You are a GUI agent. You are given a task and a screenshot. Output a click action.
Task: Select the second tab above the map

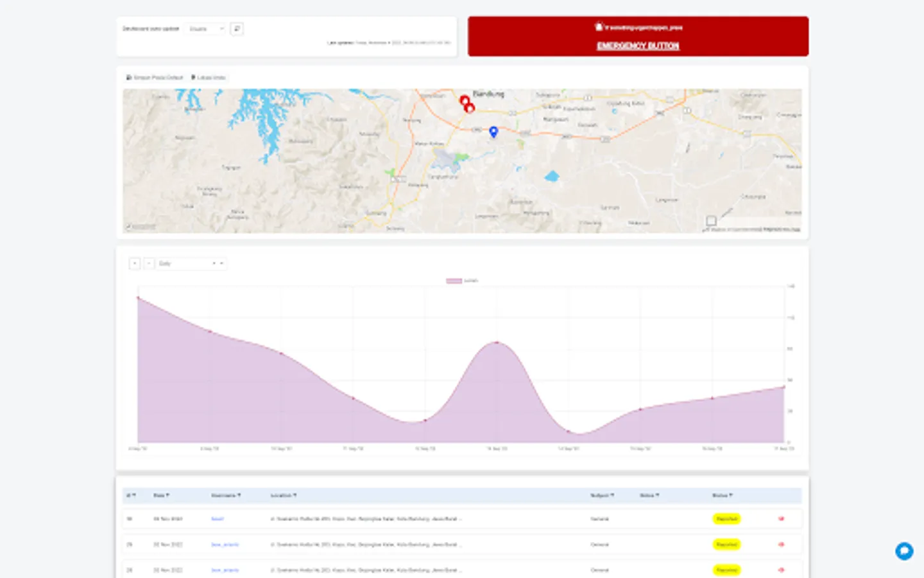pyautogui.click(x=209, y=78)
